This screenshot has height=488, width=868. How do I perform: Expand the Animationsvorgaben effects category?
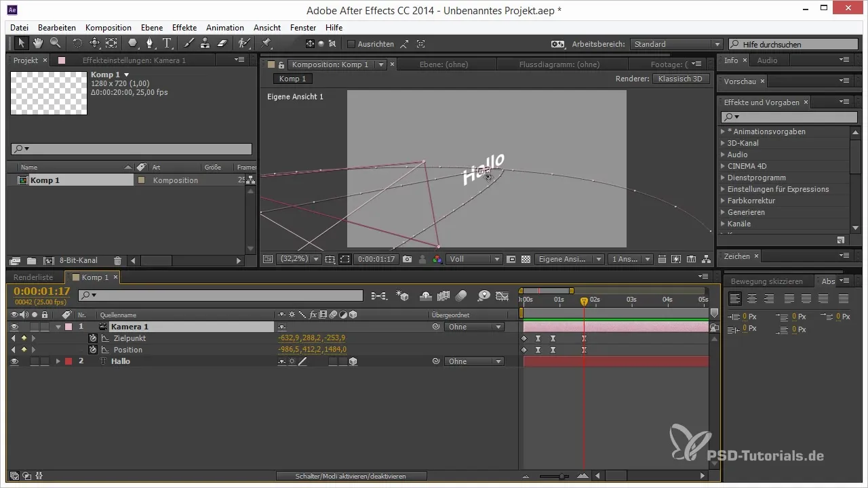pos(723,131)
